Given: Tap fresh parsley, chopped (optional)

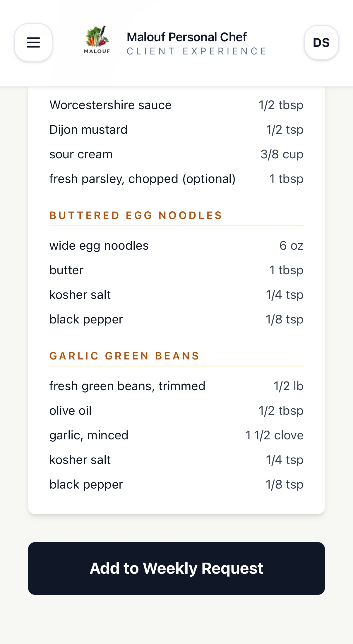Looking at the screenshot, I should (x=142, y=179).
